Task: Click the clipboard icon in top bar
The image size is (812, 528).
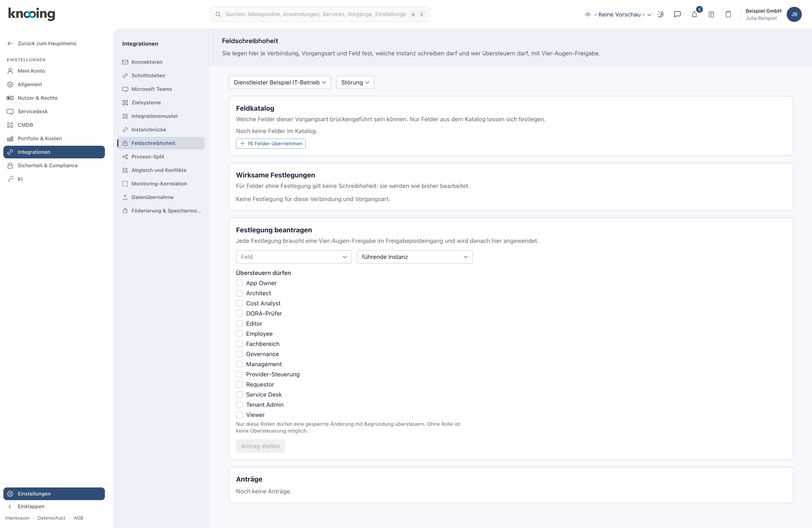Action: [728, 14]
